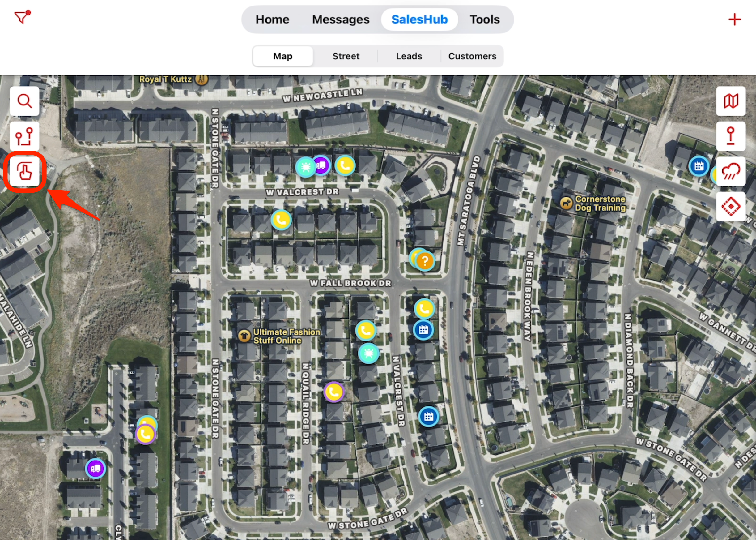Go to the SalesHub tab
Image resolution: width=756 pixels, height=540 pixels.
(x=419, y=19)
